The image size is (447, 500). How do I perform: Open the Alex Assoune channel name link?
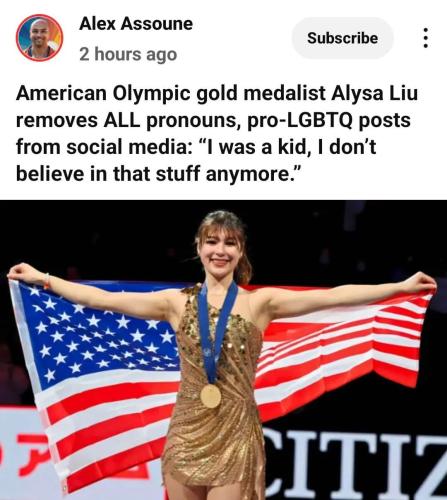(136, 24)
